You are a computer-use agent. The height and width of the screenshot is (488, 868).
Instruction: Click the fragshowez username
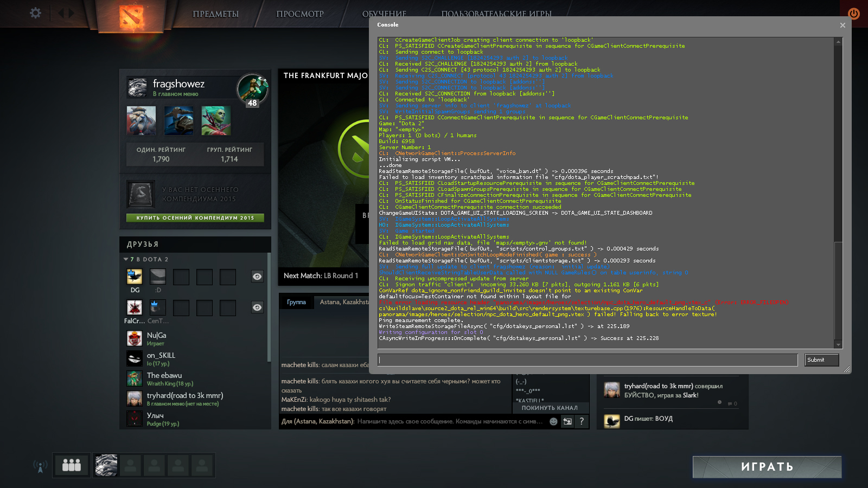(178, 84)
